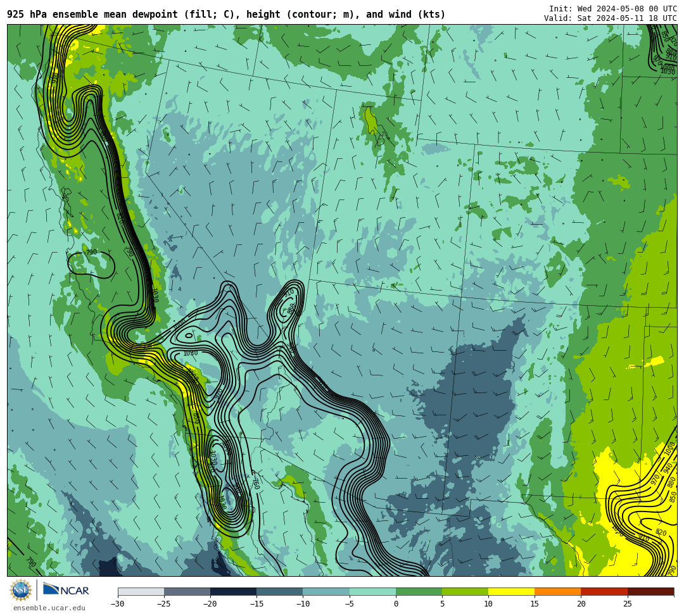Viewport: 684px width, 616px height.
Task: Click the positive 5 colorbar tick label
Action: click(442, 604)
